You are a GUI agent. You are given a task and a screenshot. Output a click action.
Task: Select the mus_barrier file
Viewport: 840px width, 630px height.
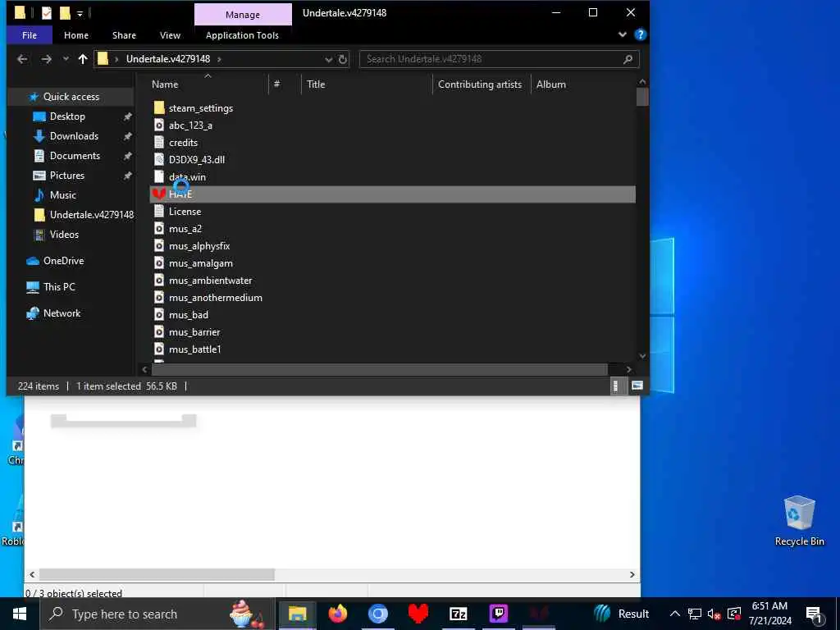pyautogui.click(x=194, y=332)
